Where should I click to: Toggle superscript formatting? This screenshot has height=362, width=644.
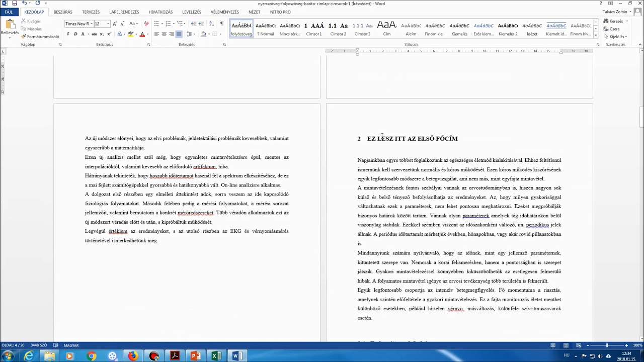[109, 34]
